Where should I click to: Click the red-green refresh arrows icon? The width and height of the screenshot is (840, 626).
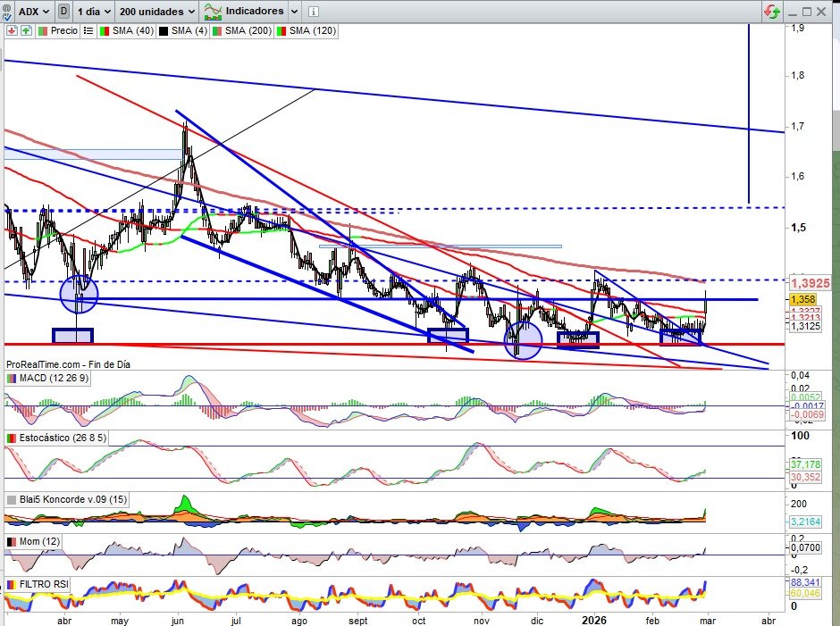772,12
